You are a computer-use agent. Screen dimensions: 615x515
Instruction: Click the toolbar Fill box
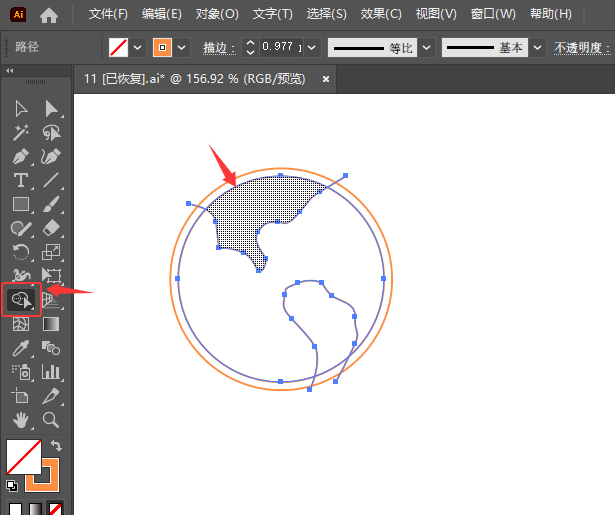pyautogui.click(x=24, y=457)
